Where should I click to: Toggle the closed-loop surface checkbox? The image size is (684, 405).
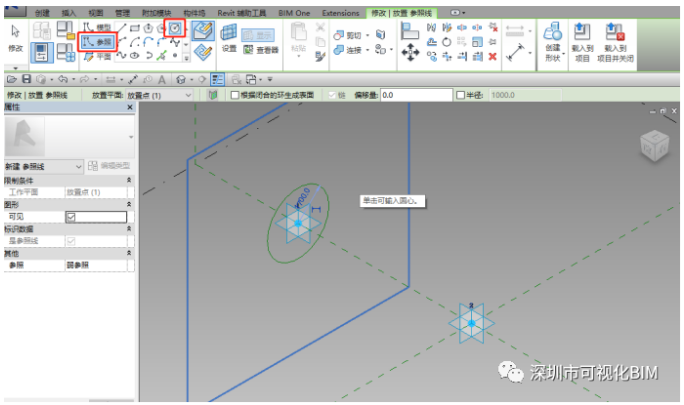(x=235, y=95)
